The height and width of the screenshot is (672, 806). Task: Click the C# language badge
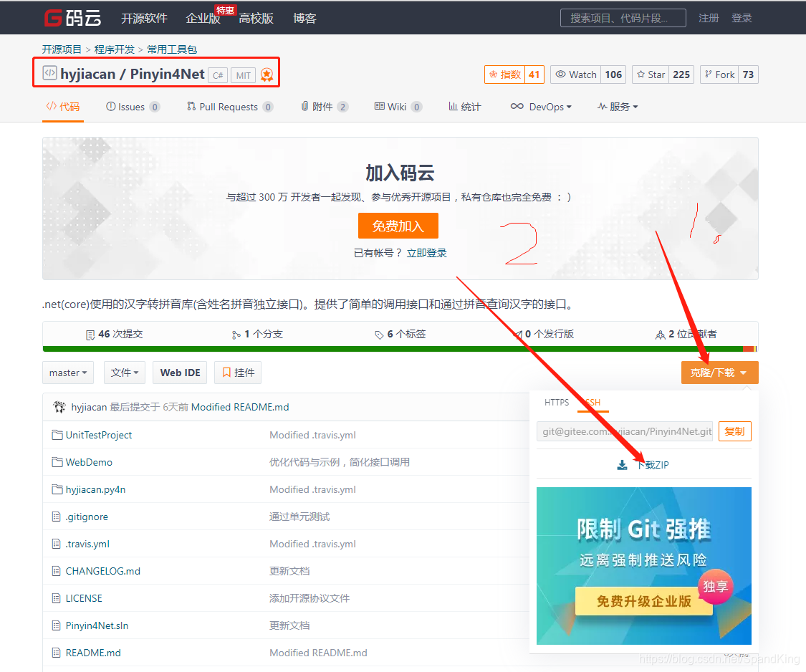pyautogui.click(x=218, y=75)
